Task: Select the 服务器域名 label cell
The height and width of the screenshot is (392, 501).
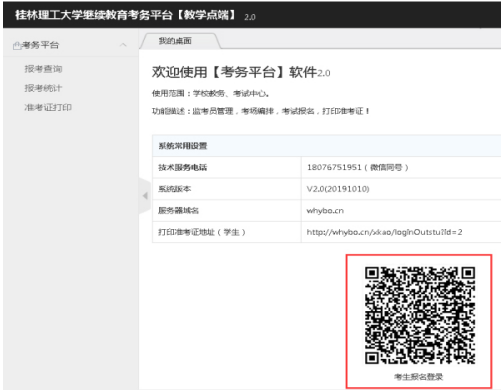Action: [227, 210]
